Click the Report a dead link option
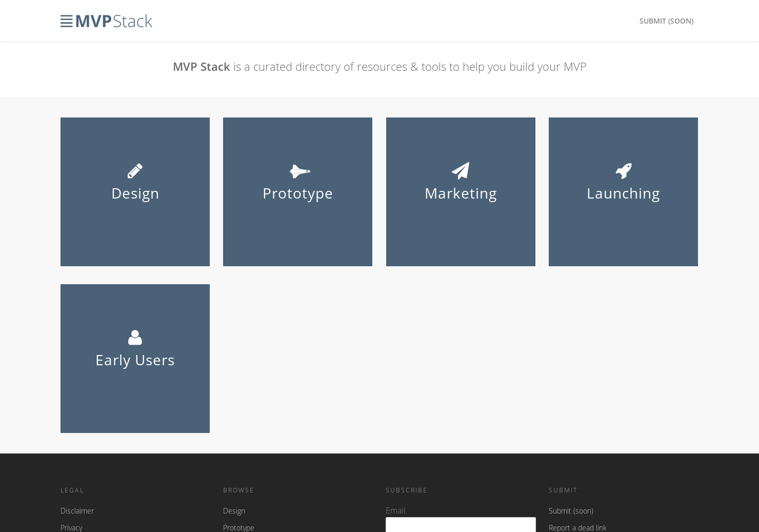 (577, 527)
